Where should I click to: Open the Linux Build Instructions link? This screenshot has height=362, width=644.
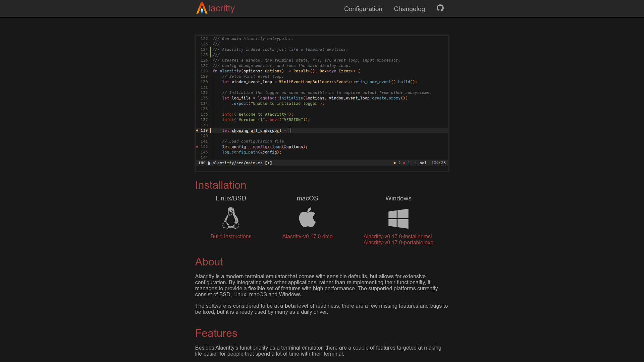pos(231,236)
